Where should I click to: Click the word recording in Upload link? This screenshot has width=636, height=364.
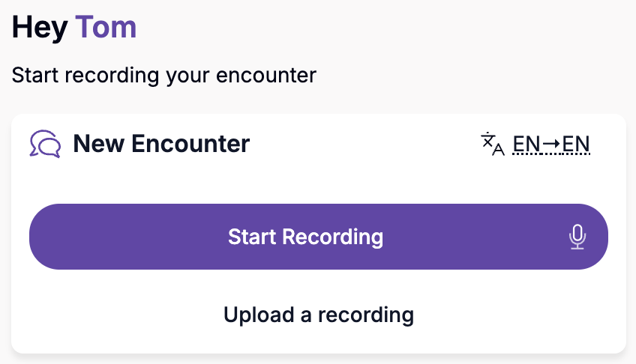[x=366, y=315]
